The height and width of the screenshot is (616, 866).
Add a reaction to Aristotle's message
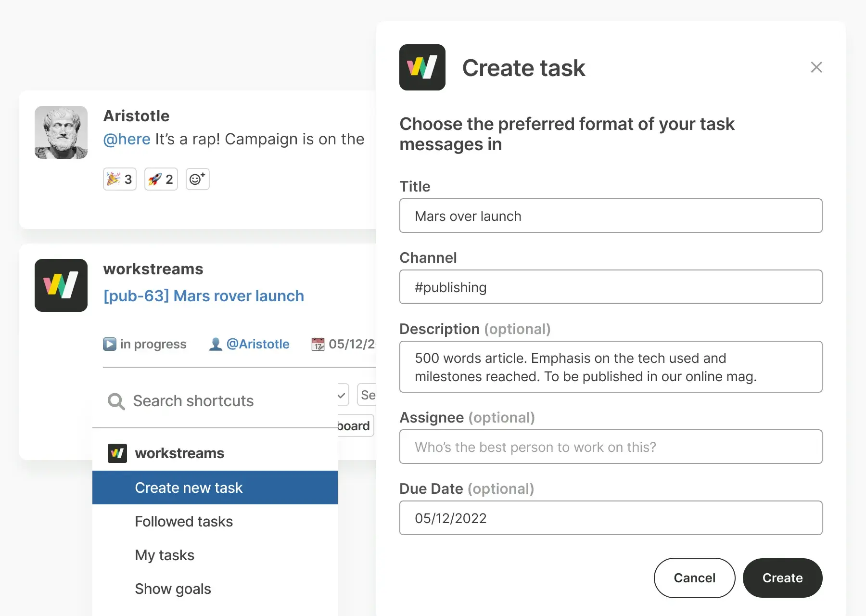click(x=197, y=179)
